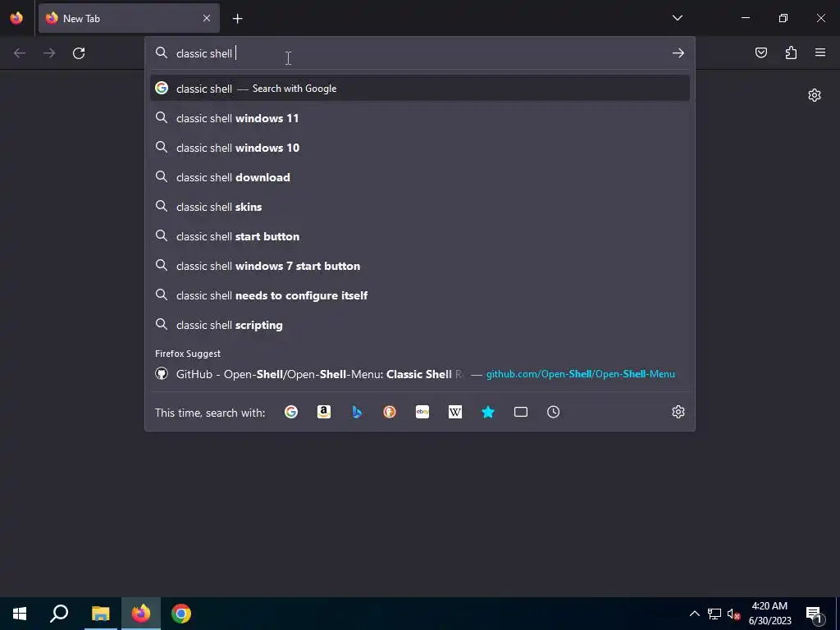Screen dimensions: 840x630
Task: Pick 'classic shell needs to configure itself'
Action: click(420, 295)
